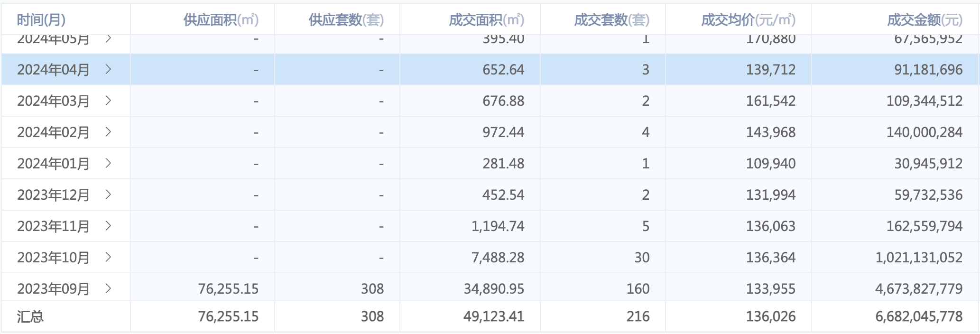Expand the 2023年09月 row chevron
The image size is (980, 334).
click(x=108, y=288)
